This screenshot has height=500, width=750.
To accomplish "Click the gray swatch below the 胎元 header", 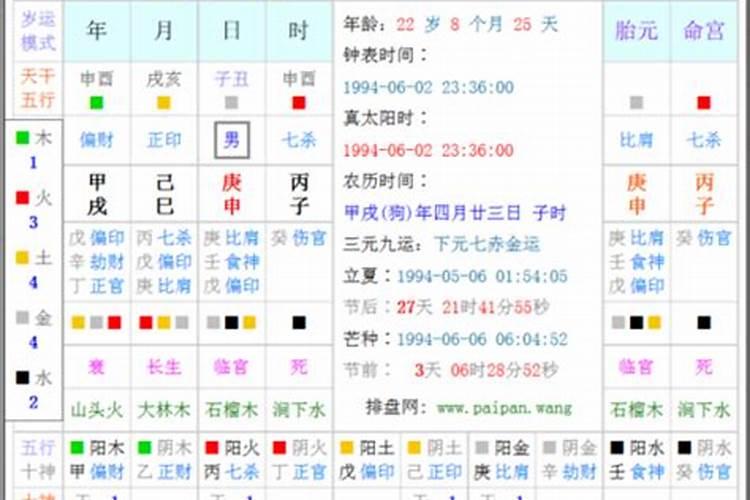I will point(636,102).
